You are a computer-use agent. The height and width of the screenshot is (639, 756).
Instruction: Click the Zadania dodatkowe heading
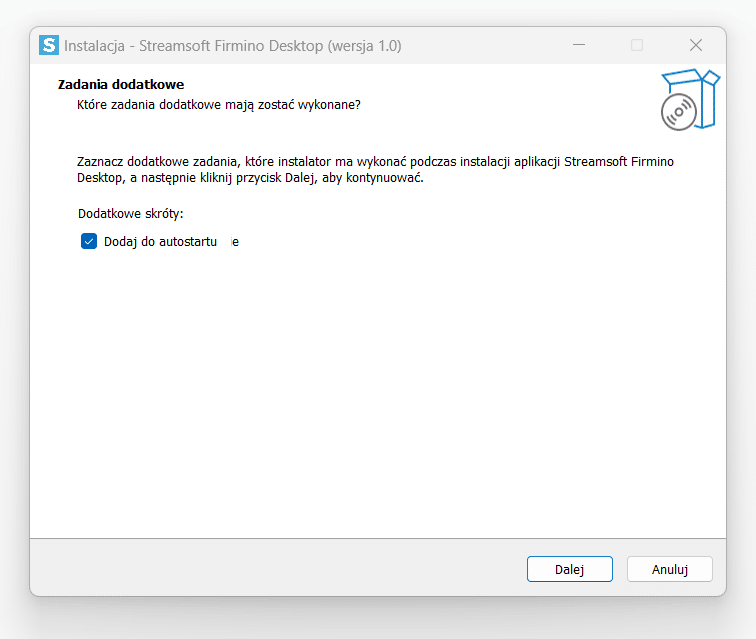tap(121, 84)
